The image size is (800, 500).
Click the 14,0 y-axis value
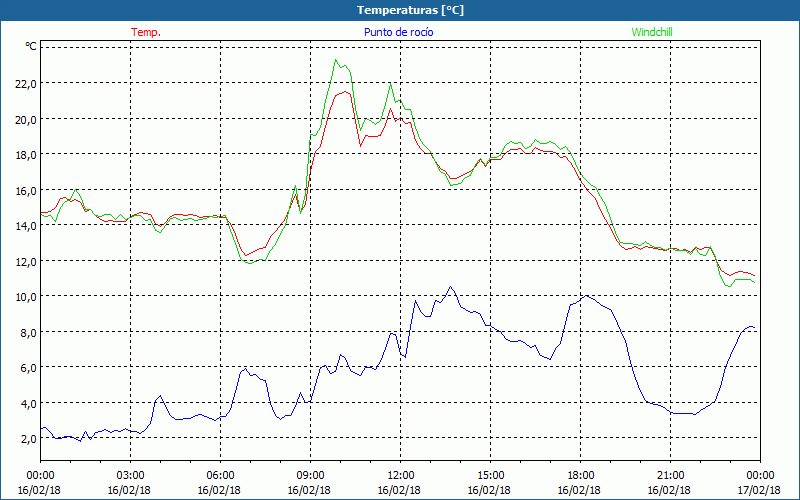pyautogui.click(x=26, y=226)
